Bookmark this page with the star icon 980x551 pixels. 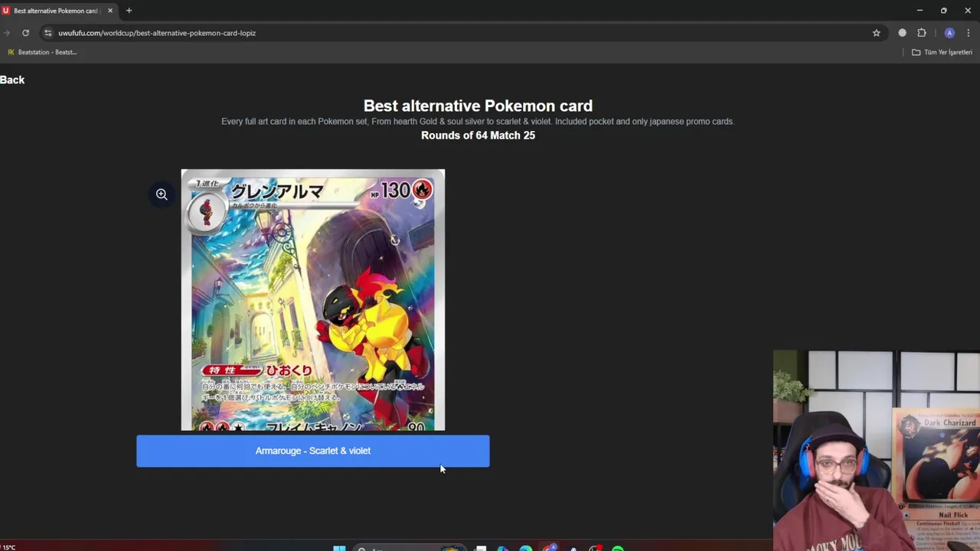876,33
